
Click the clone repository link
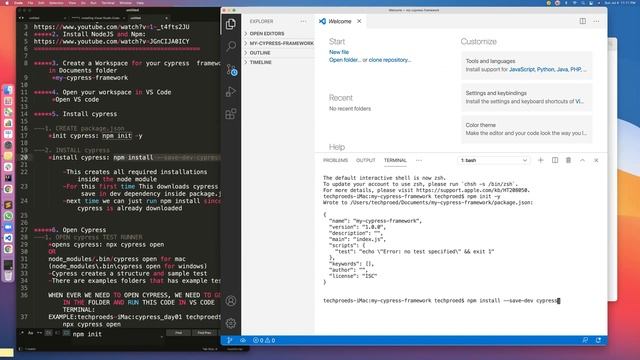(x=390, y=60)
